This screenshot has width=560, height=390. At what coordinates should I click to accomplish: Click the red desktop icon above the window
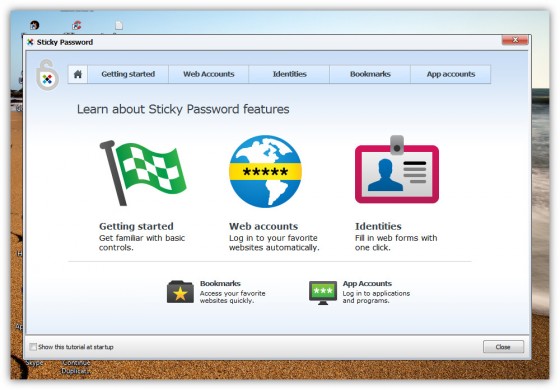[x=77, y=25]
